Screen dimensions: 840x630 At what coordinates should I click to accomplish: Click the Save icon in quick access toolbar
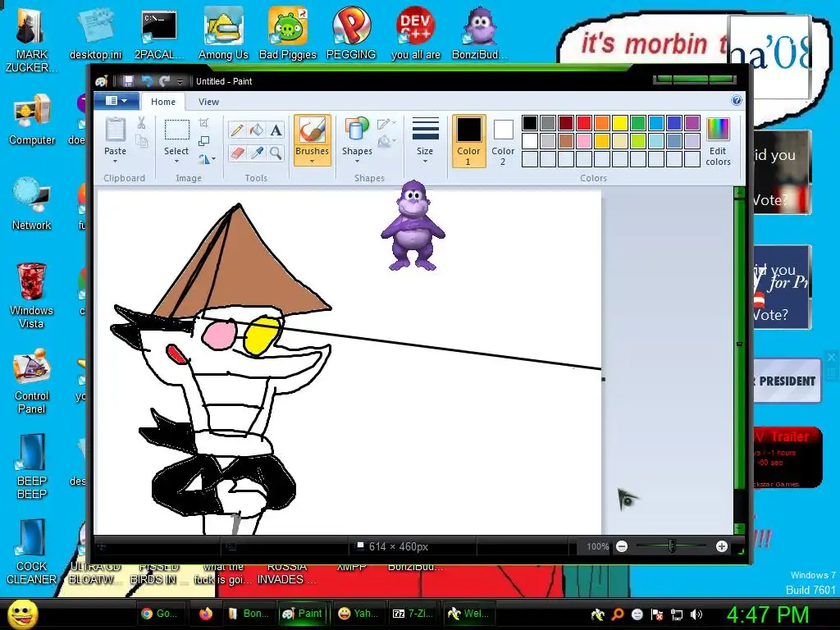(128, 81)
